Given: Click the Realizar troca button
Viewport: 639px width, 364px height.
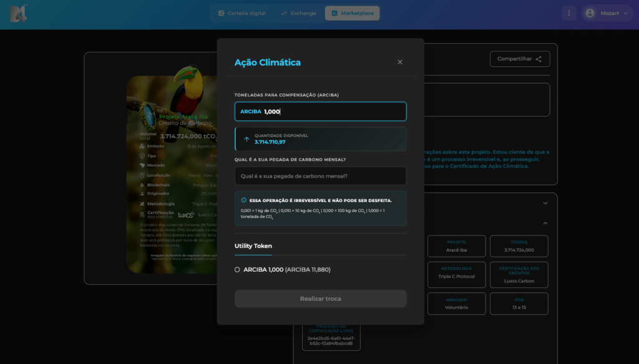Looking at the screenshot, I should coord(320,299).
